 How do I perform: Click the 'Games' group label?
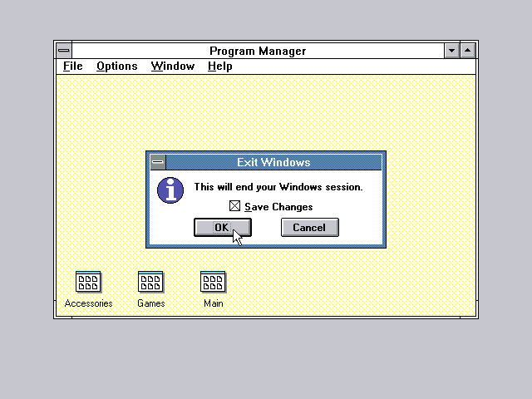[151, 303]
